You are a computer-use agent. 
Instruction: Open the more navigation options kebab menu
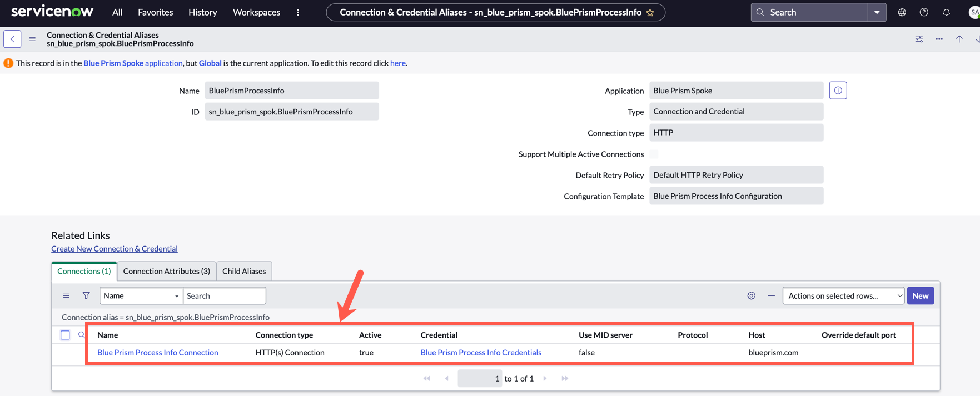(298, 12)
